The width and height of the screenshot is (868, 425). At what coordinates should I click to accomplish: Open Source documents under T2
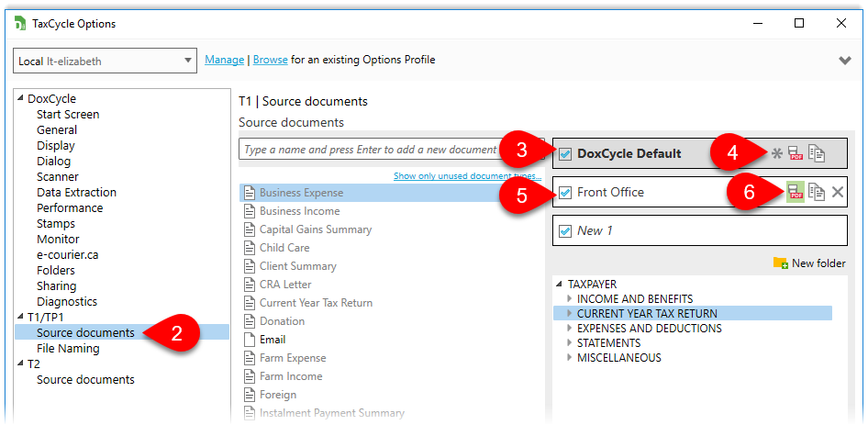(86, 380)
